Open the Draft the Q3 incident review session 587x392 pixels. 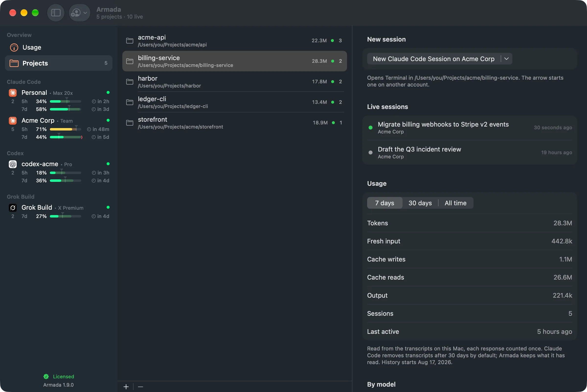pos(470,152)
